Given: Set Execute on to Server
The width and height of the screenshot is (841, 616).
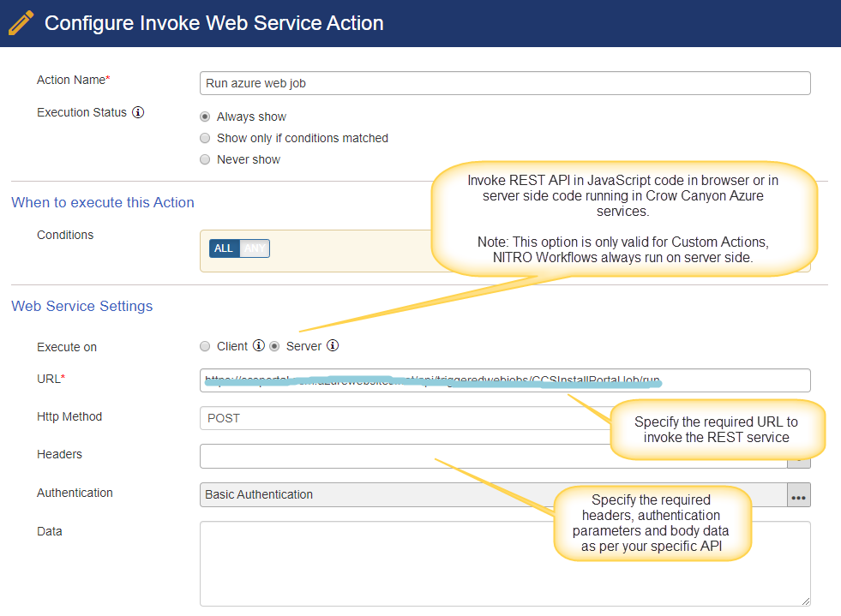Looking at the screenshot, I should [274, 346].
